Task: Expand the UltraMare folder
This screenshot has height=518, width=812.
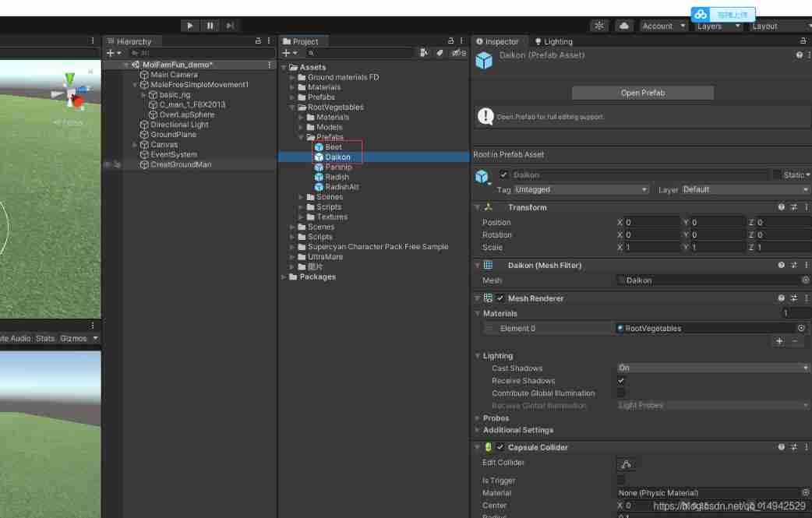Action: 292,257
